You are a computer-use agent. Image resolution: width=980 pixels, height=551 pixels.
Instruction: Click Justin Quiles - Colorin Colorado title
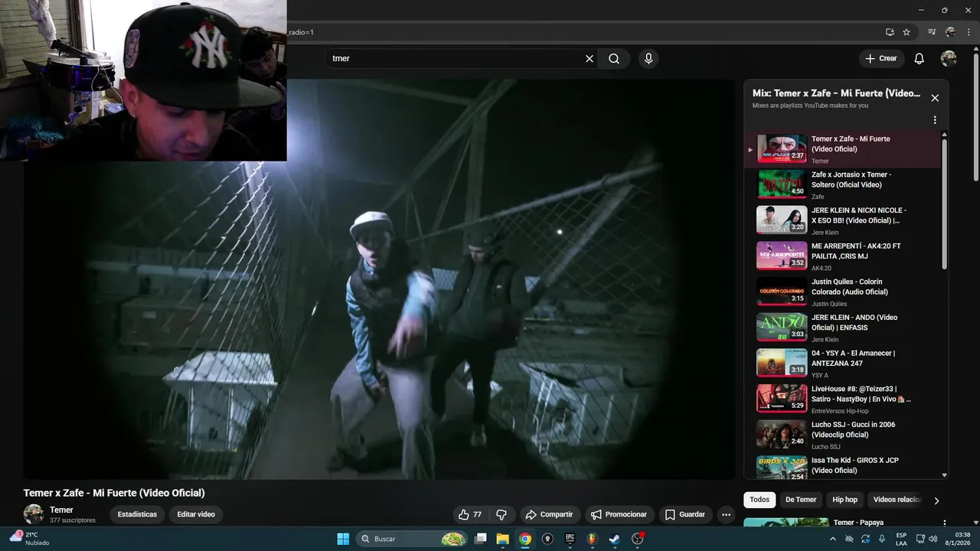point(850,287)
